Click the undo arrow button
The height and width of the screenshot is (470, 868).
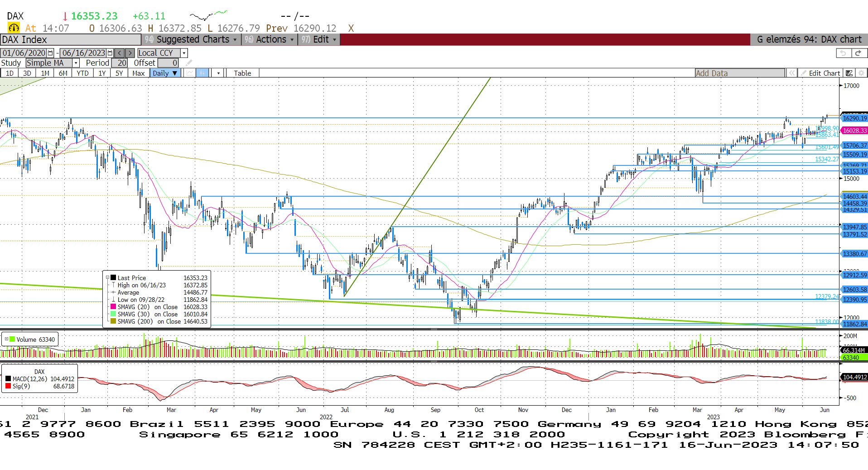tap(843, 53)
